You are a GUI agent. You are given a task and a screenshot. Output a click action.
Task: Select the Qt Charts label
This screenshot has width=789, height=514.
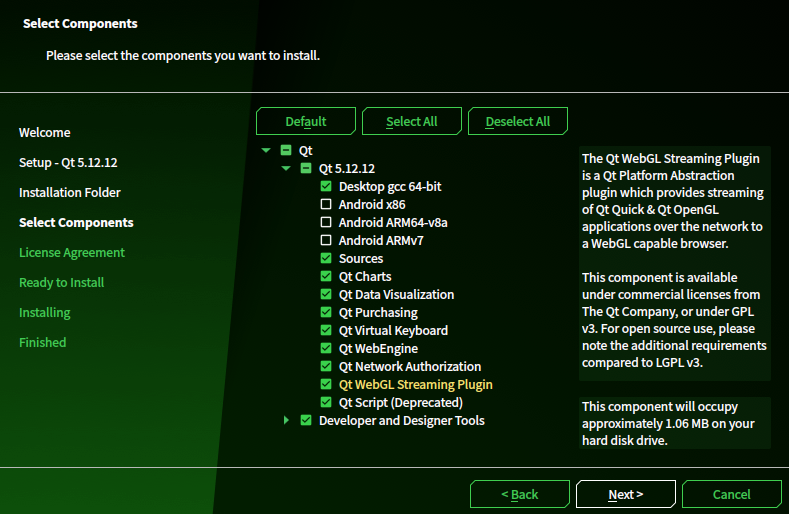click(x=365, y=276)
